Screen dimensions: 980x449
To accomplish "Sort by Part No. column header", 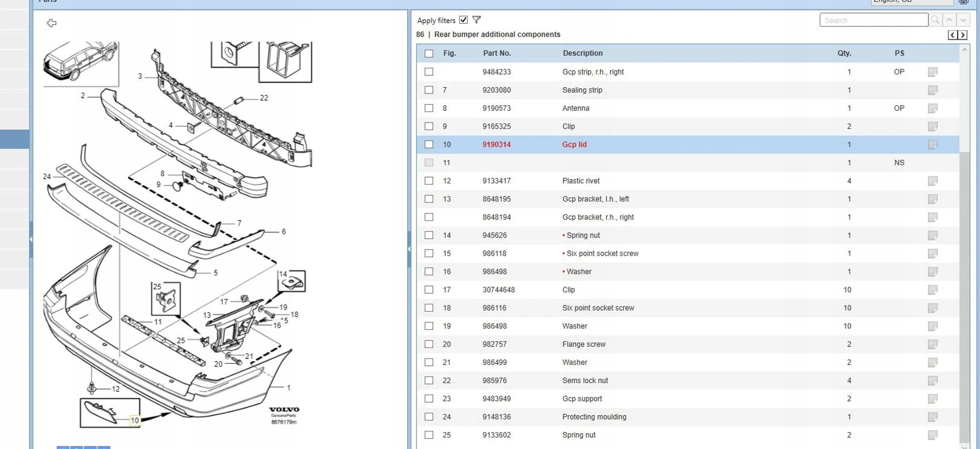I will pyautogui.click(x=497, y=53).
